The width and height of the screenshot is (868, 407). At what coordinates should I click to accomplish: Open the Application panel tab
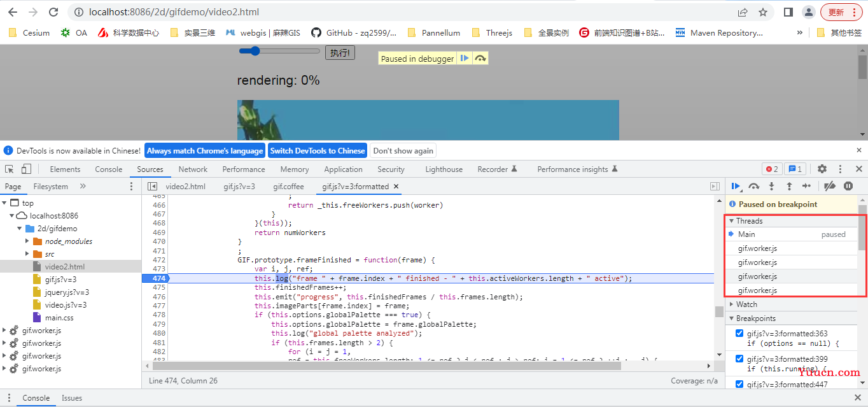point(343,169)
